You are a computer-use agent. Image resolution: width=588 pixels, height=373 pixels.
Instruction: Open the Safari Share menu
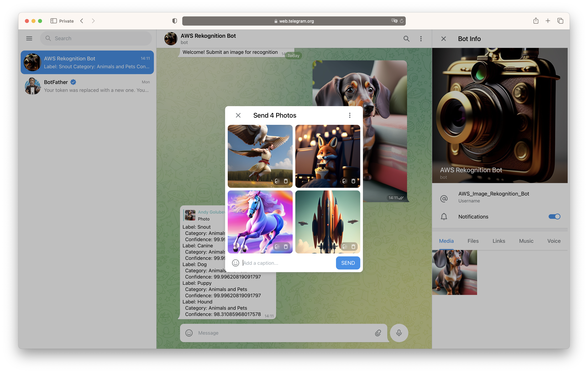[535, 21]
